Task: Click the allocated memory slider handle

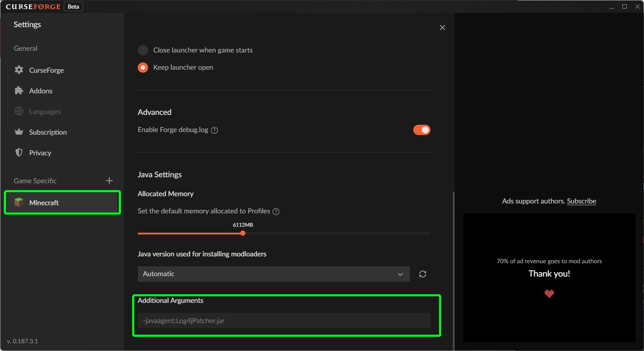Action: pos(243,233)
